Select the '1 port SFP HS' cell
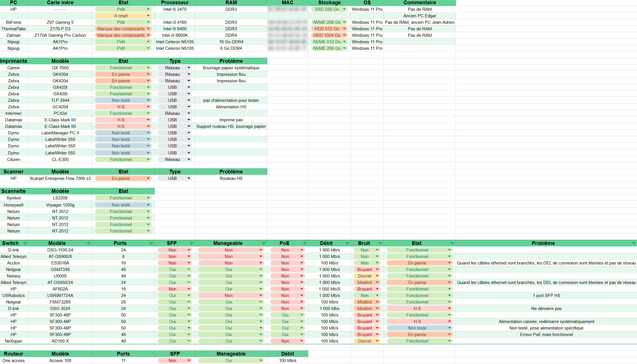 click(x=546, y=296)
